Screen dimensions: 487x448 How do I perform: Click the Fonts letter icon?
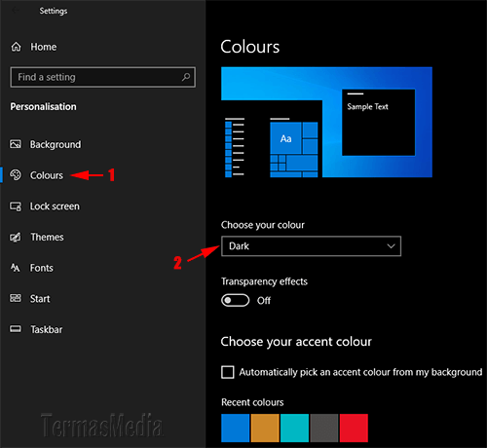pos(16,268)
